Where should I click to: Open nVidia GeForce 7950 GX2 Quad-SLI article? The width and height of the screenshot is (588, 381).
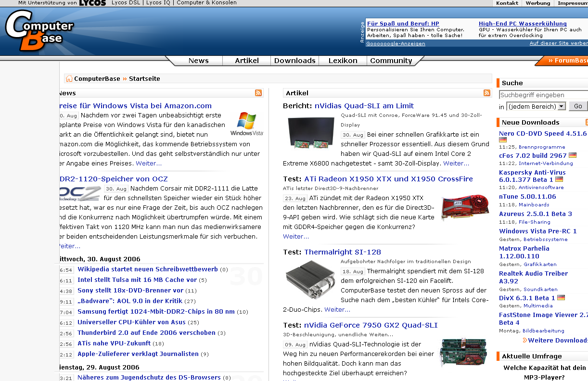point(371,325)
